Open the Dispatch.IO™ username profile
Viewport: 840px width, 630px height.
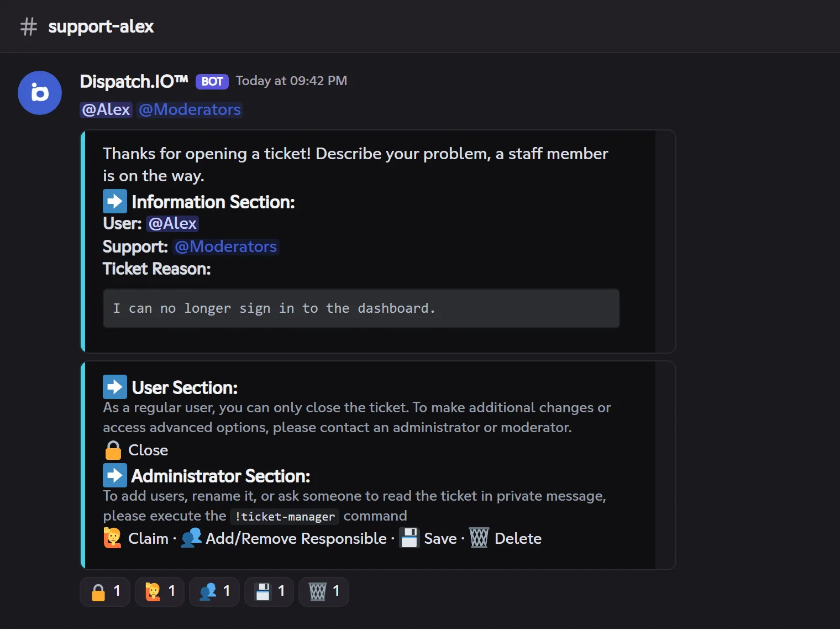pyautogui.click(x=134, y=81)
